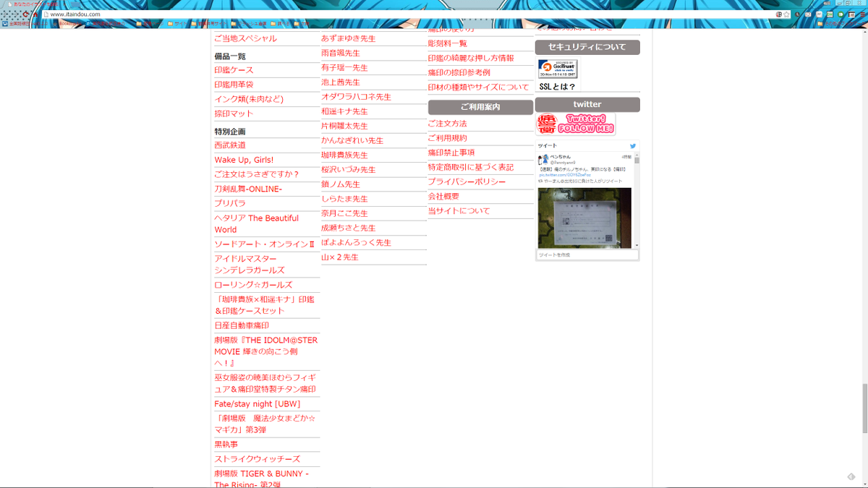Open the 珈琲貴族先生 link
This screenshot has height=488, width=868.
(x=344, y=155)
